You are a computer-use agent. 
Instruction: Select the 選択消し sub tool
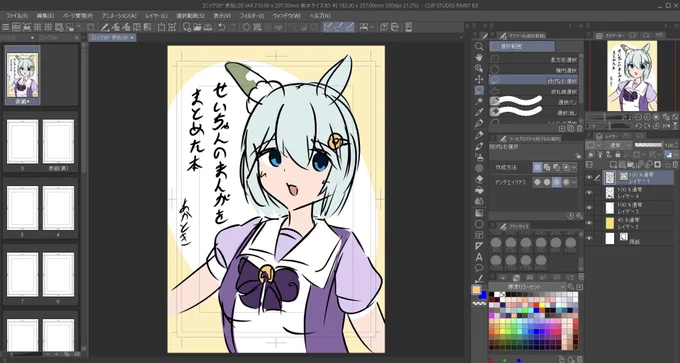coord(533,112)
